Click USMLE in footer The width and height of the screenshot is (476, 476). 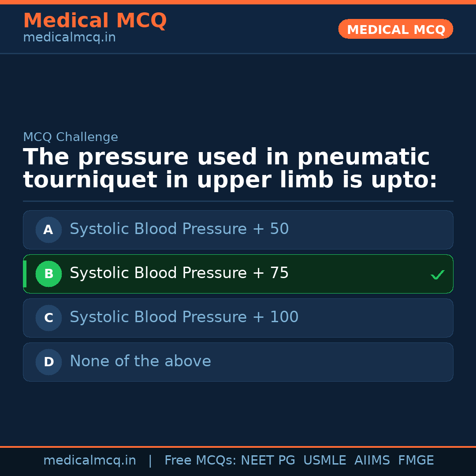point(324,461)
